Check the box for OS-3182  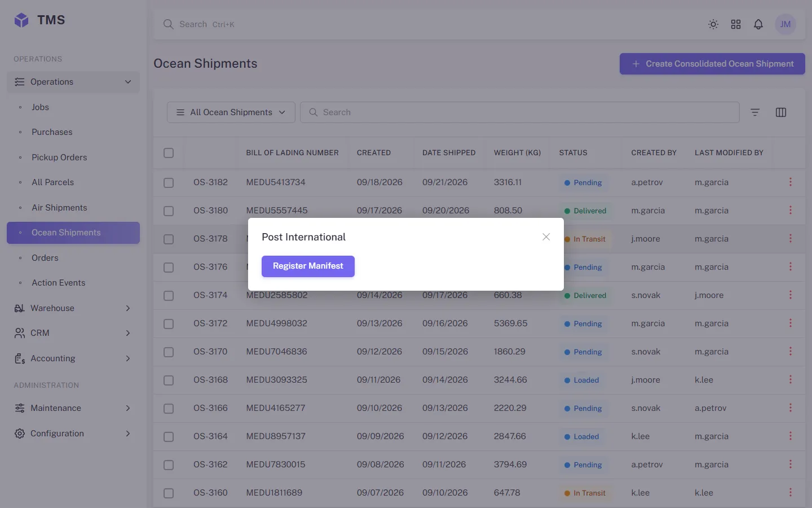(x=169, y=183)
